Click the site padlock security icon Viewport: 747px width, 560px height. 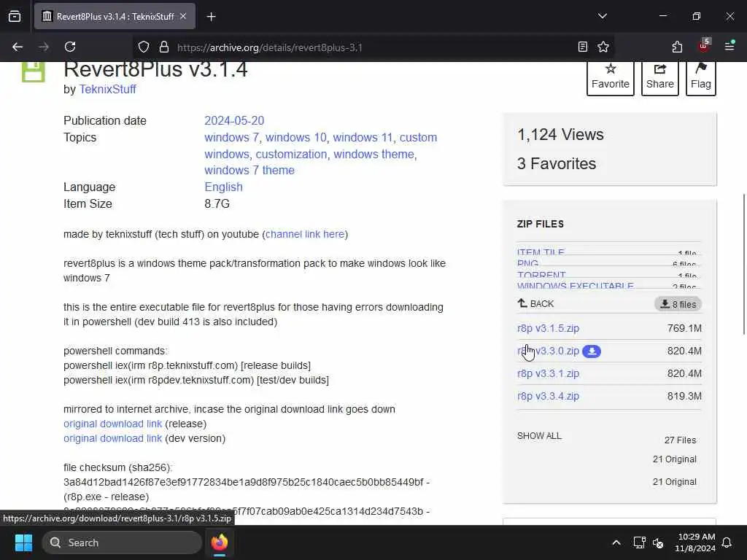[164, 47]
